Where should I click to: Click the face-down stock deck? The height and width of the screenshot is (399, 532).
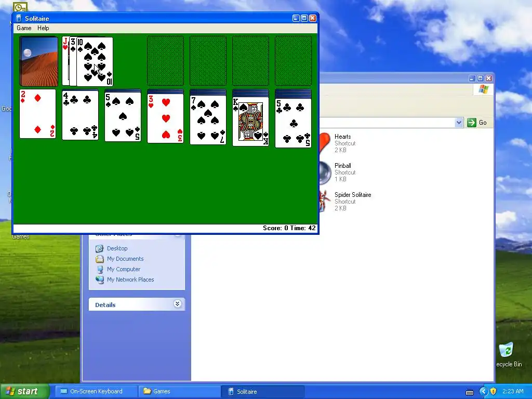38,61
